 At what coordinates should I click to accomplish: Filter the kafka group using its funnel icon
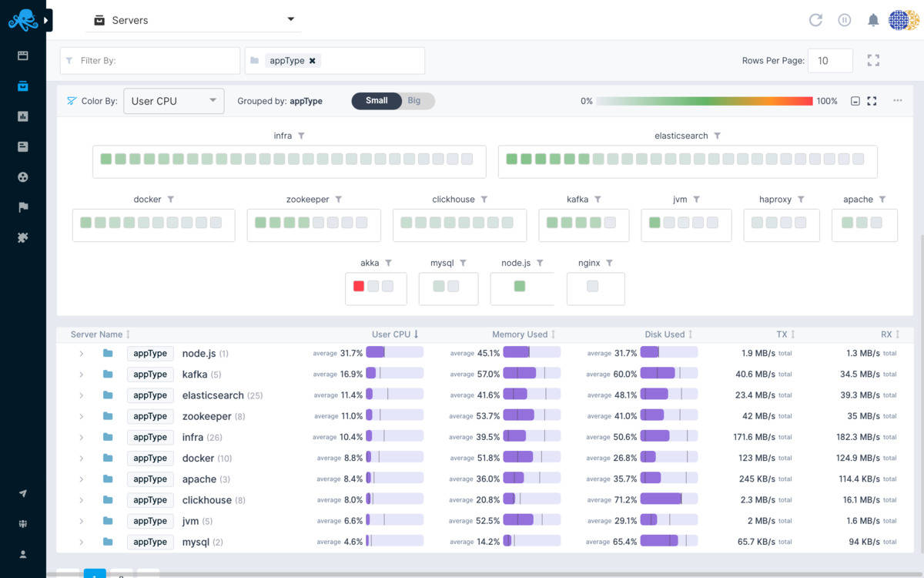tap(600, 199)
